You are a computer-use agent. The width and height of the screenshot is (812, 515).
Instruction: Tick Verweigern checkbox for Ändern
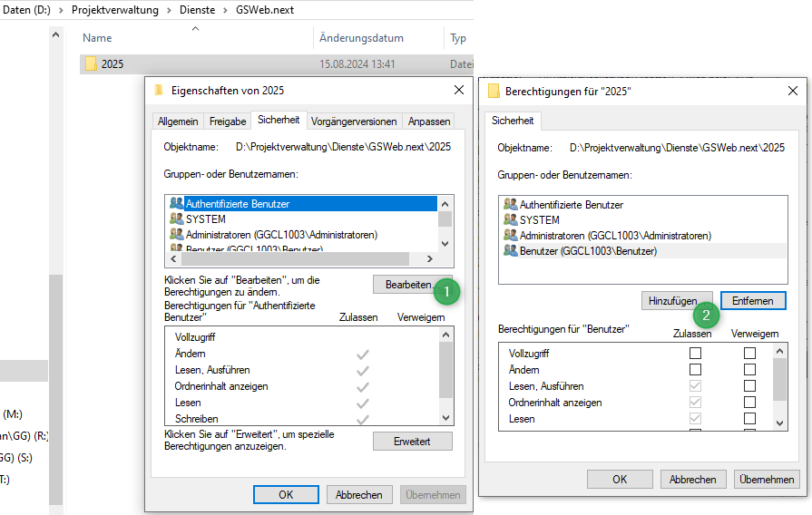pyautogui.click(x=749, y=370)
